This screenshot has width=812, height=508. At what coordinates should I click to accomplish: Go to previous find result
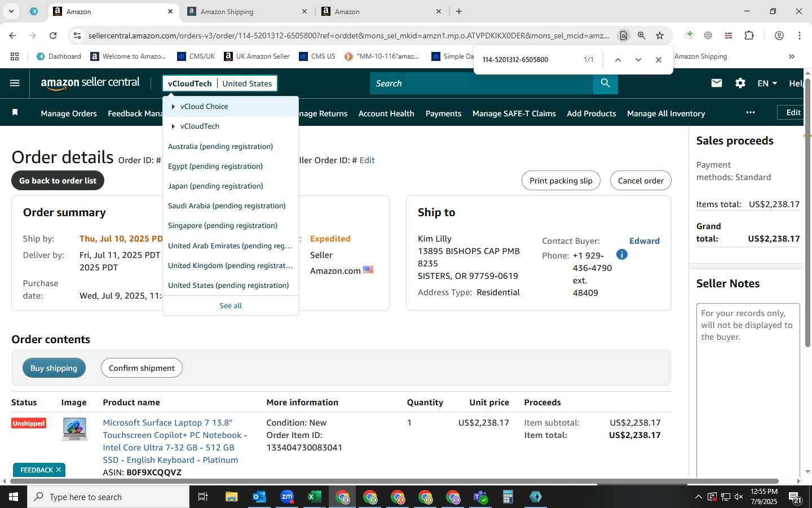pos(618,59)
